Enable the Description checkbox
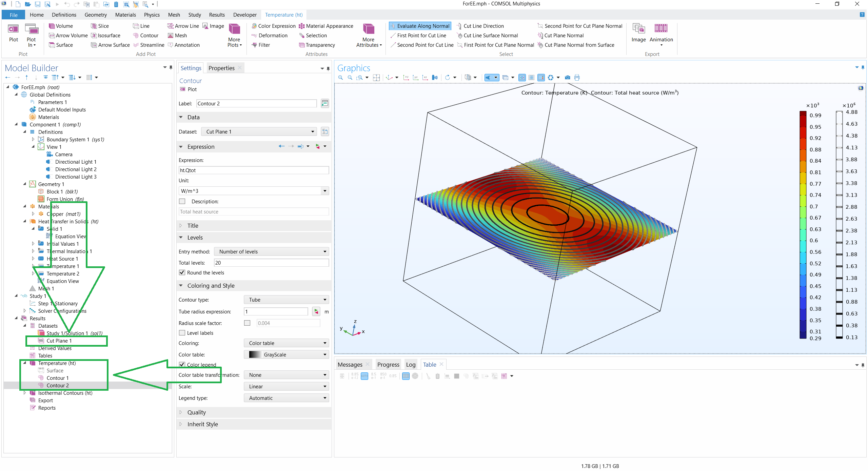Screen dimensions: 868x471 tap(182, 202)
